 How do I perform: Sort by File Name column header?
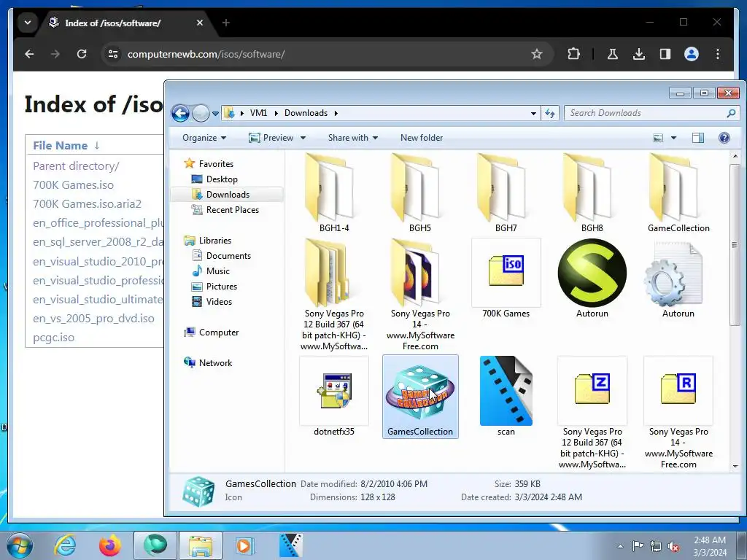click(x=60, y=145)
